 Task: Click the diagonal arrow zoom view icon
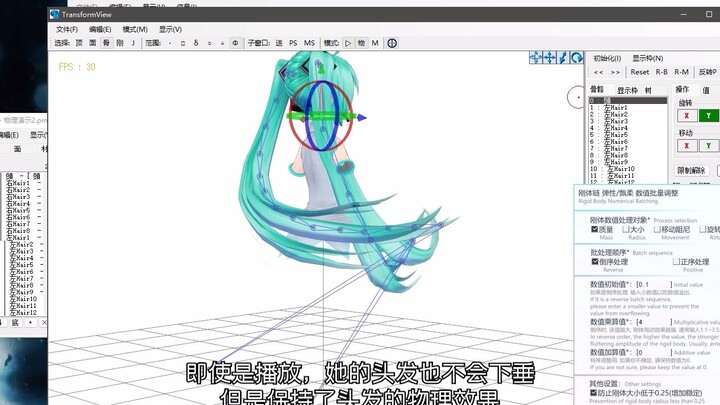563,57
